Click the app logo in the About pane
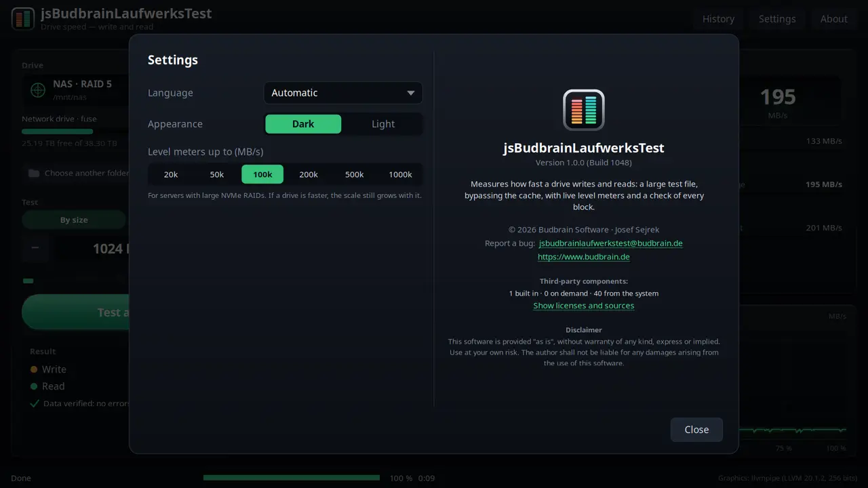The width and height of the screenshot is (868, 488). (583, 110)
